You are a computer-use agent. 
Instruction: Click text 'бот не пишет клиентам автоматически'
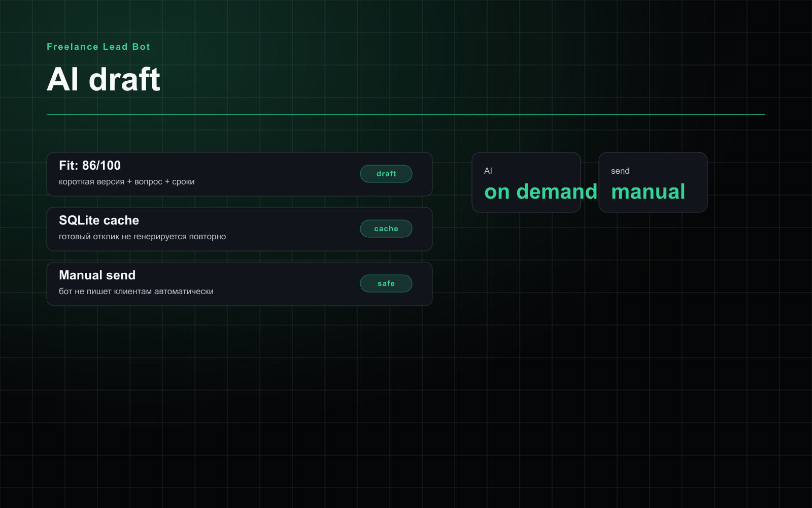tap(136, 292)
